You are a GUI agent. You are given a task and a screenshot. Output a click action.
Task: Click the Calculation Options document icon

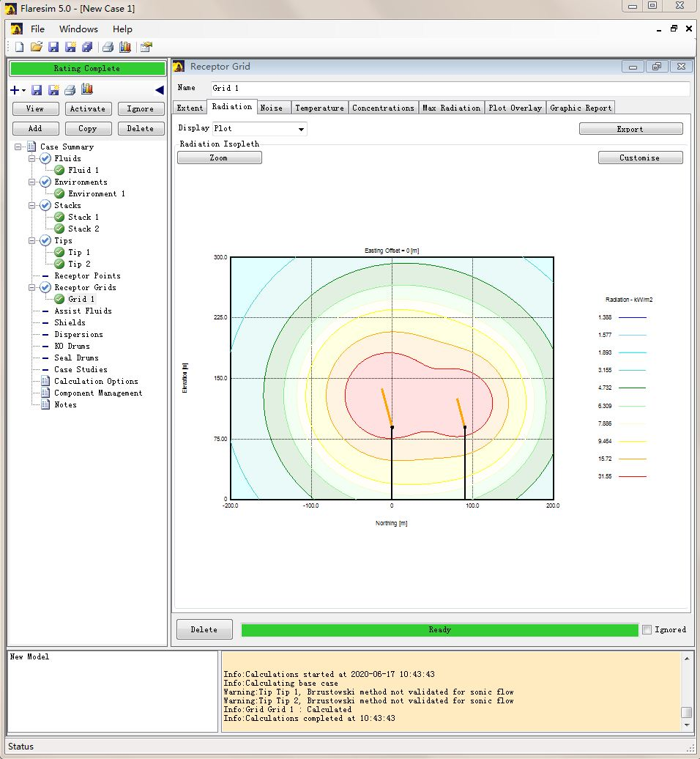[x=45, y=381]
